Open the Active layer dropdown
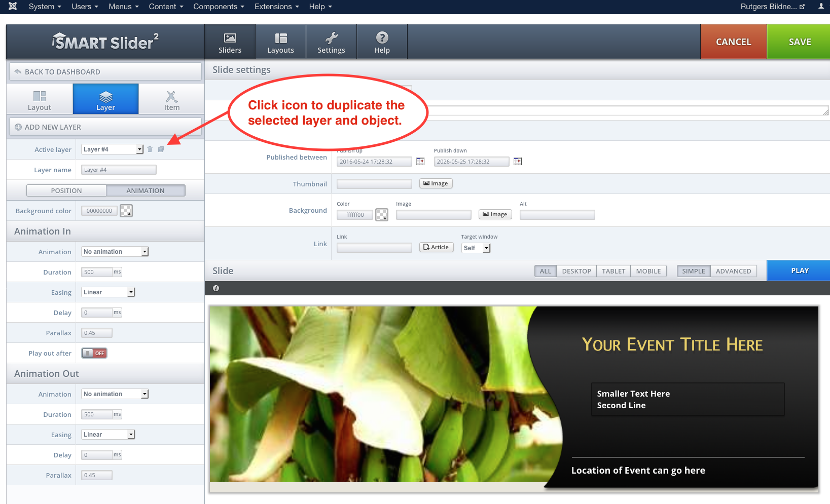The height and width of the screenshot is (504, 830). pyautogui.click(x=113, y=149)
